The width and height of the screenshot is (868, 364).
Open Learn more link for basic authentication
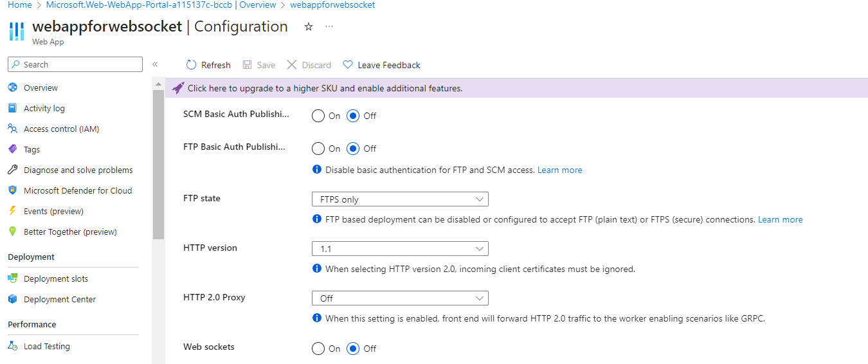pos(560,170)
